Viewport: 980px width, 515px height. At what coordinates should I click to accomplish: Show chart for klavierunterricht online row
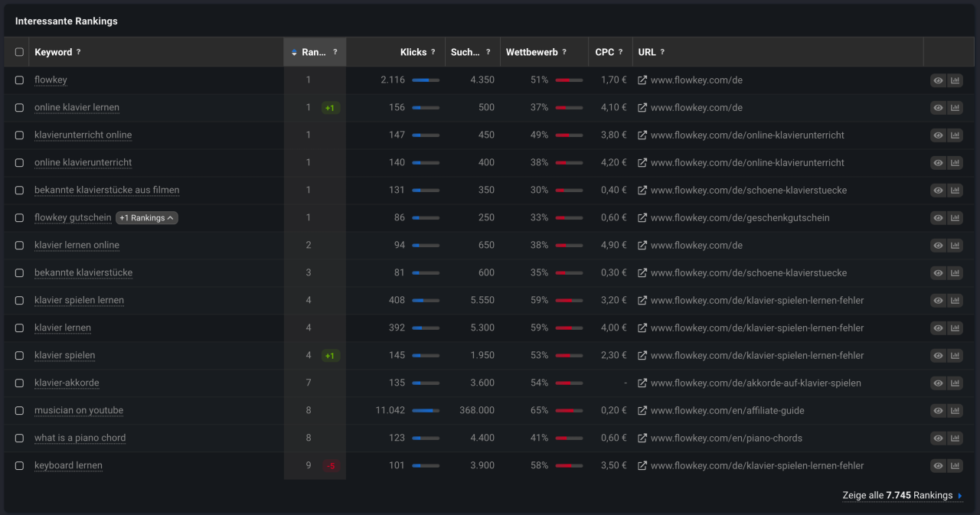point(955,135)
